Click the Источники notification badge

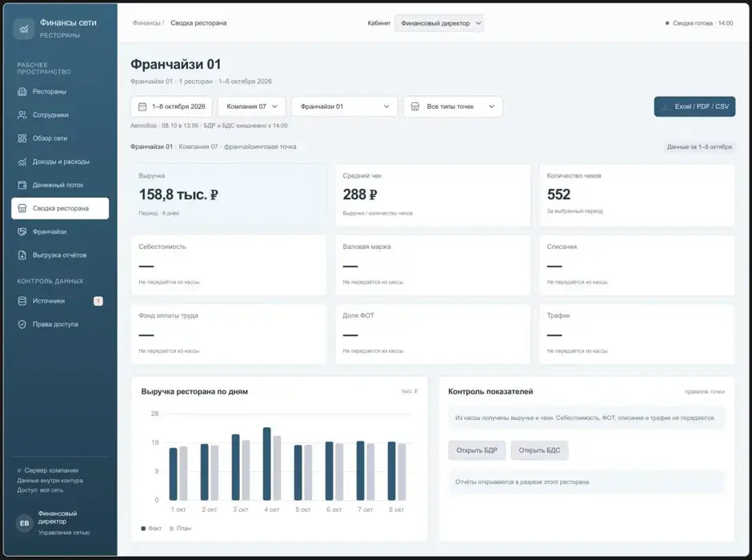(98, 301)
